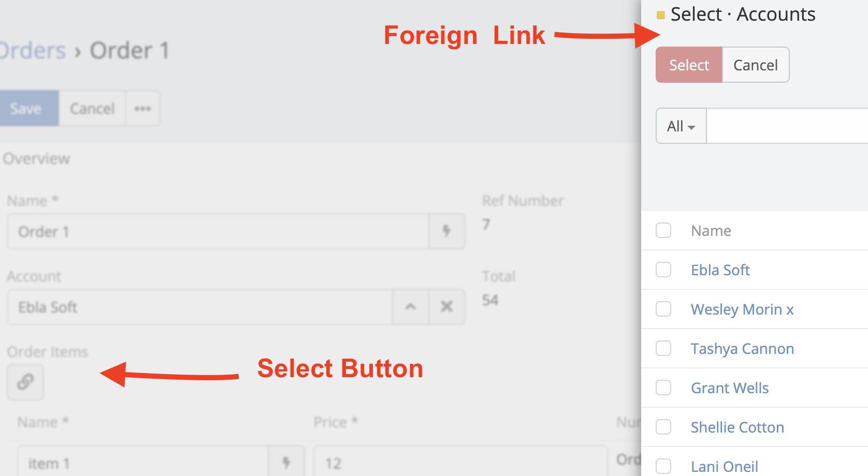Save the order form
The width and height of the screenshot is (868, 476).
26,109
